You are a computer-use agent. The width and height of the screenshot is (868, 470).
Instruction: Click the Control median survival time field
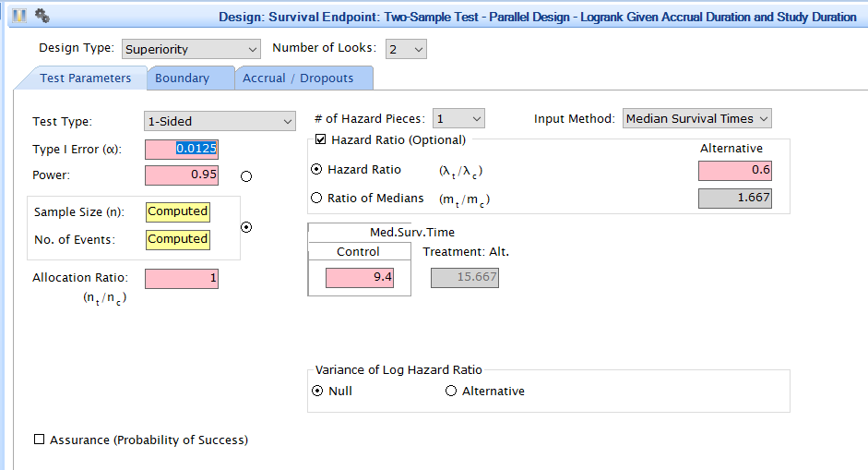tap(360, 278)
